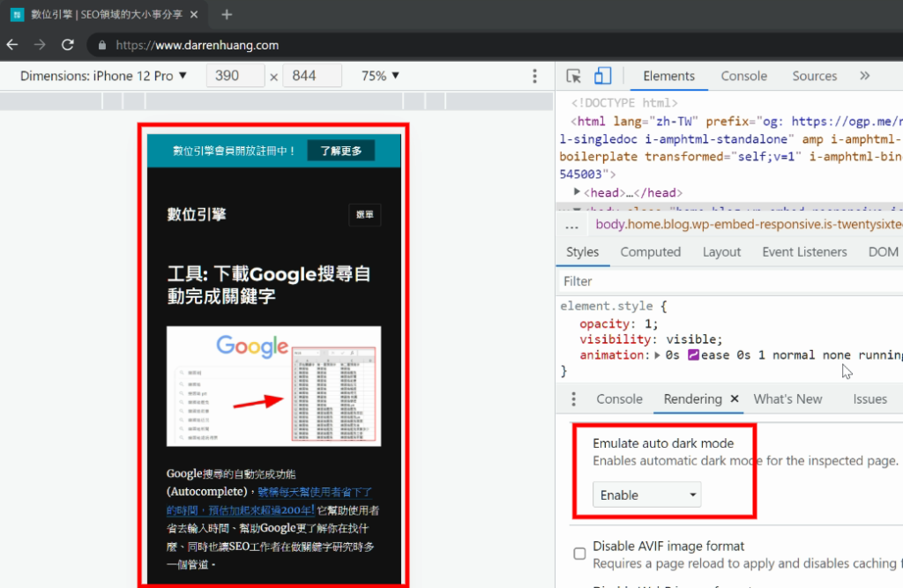Open the Event Listeners pane tab
This screenshot has height=588, width=903.
pyautogui.click(x=804, y=251)
